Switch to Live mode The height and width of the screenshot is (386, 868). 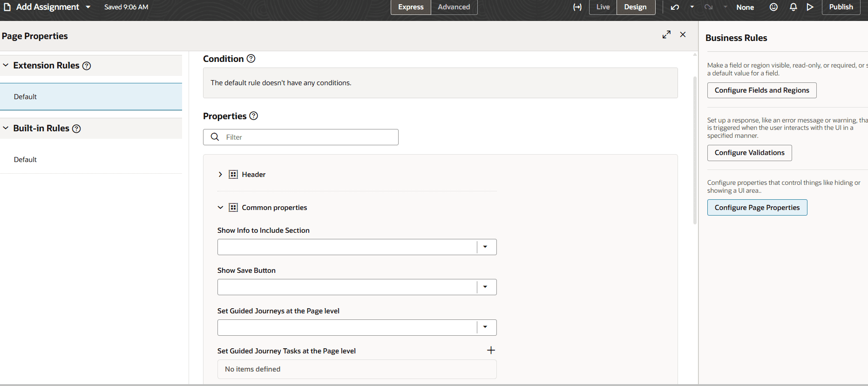pos(603,7)
